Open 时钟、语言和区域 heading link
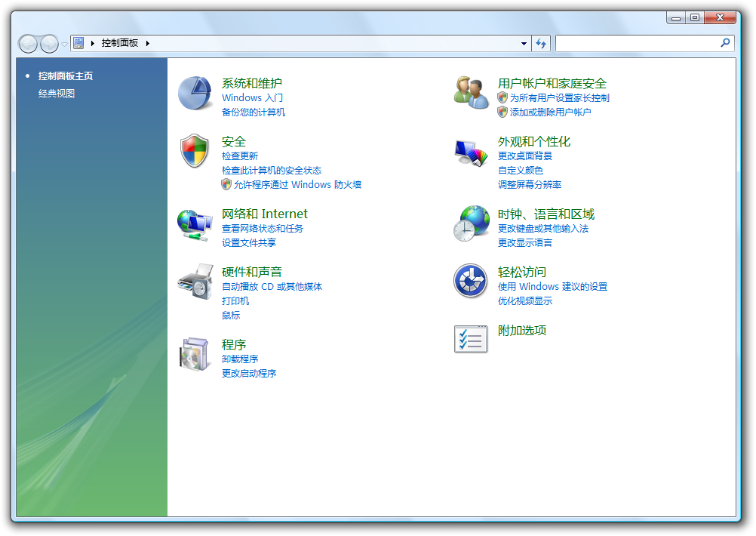Viewport: 756px width, 536px height. point(546,214)
